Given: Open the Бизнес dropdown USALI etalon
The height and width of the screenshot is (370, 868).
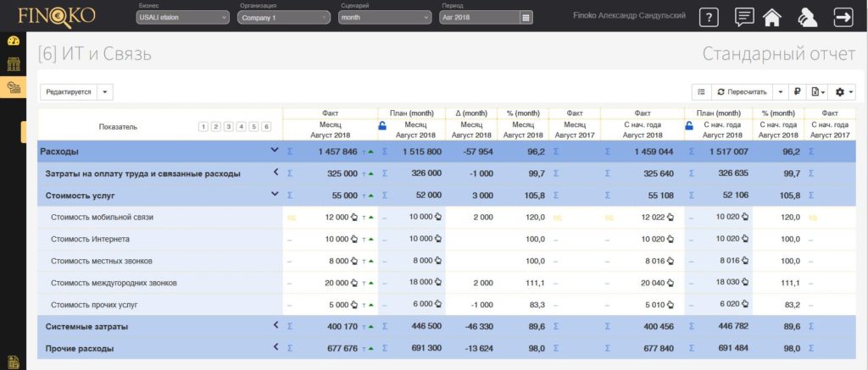Looking at the screenshot, I should [182, 17].
